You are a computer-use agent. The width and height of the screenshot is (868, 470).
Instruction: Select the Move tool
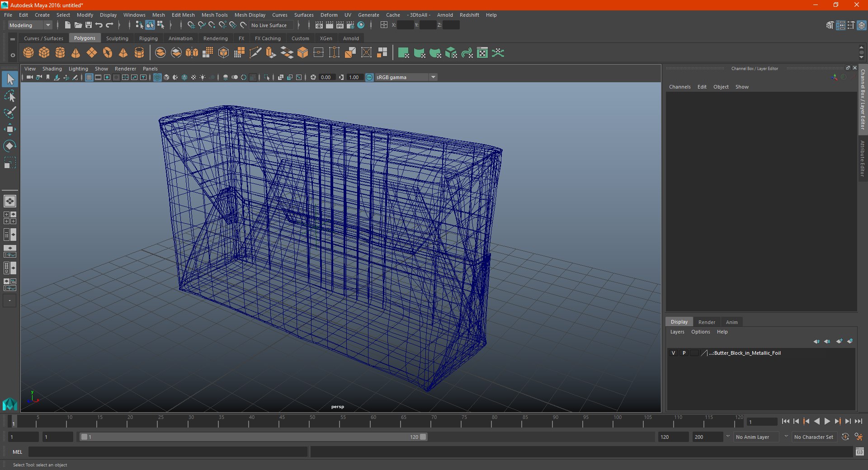coord(9,129)
